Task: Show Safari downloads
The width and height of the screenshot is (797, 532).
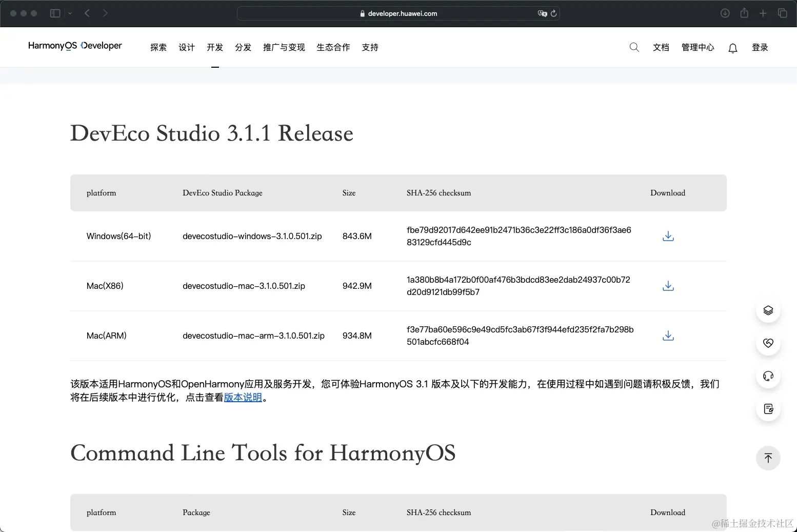Action: coord(725,13)
